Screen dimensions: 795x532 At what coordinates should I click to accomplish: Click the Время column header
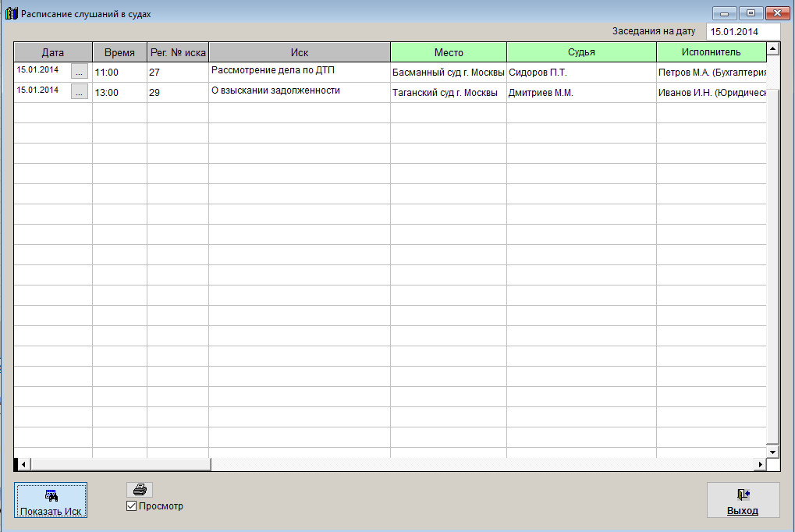[x=119, y=52]
